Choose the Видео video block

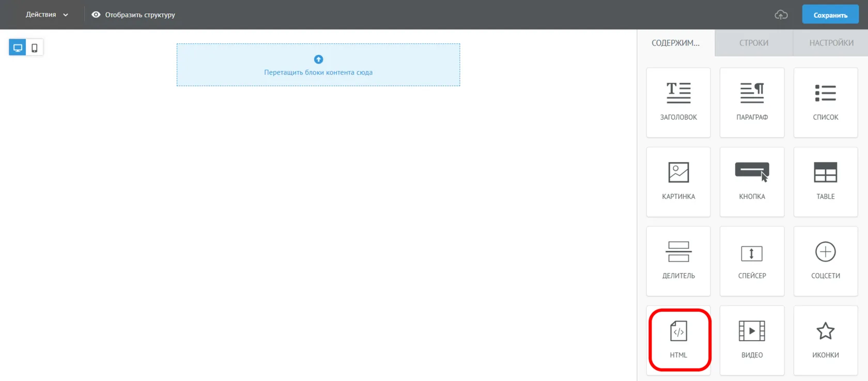[x=752, y=340]
